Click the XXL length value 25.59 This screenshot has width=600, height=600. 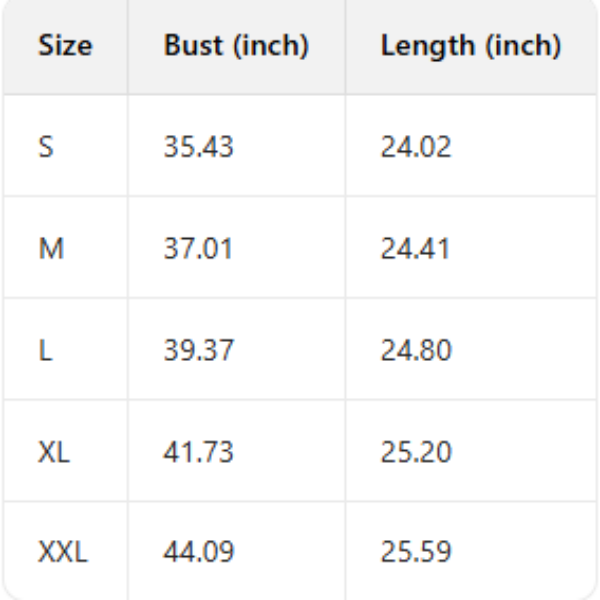pyautogui.click(x=415, y=551)
